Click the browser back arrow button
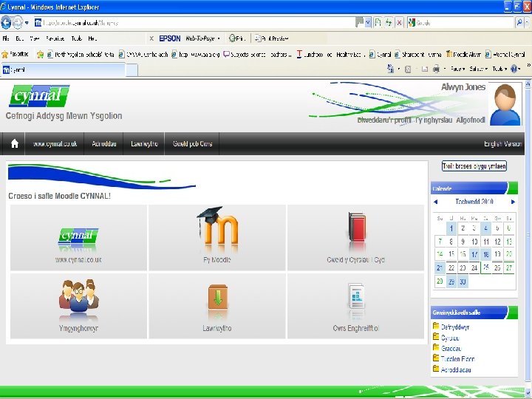The height and width of the screenshot is (399, 532). (6, 23)
